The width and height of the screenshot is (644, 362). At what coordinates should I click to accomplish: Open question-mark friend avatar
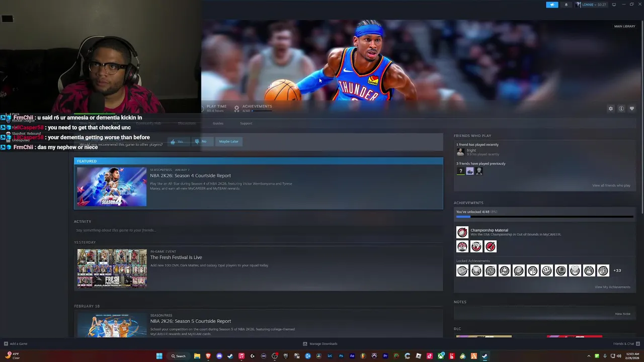[460, 171]
